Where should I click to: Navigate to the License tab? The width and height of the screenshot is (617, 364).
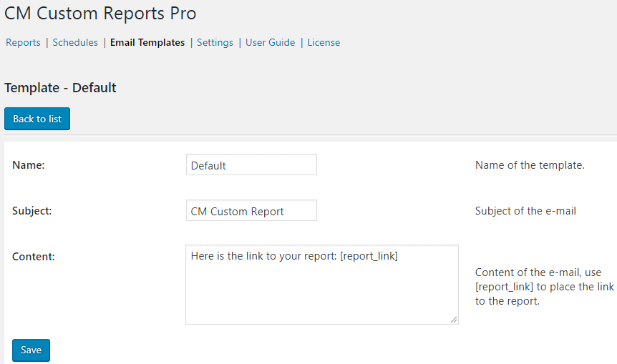324,42
